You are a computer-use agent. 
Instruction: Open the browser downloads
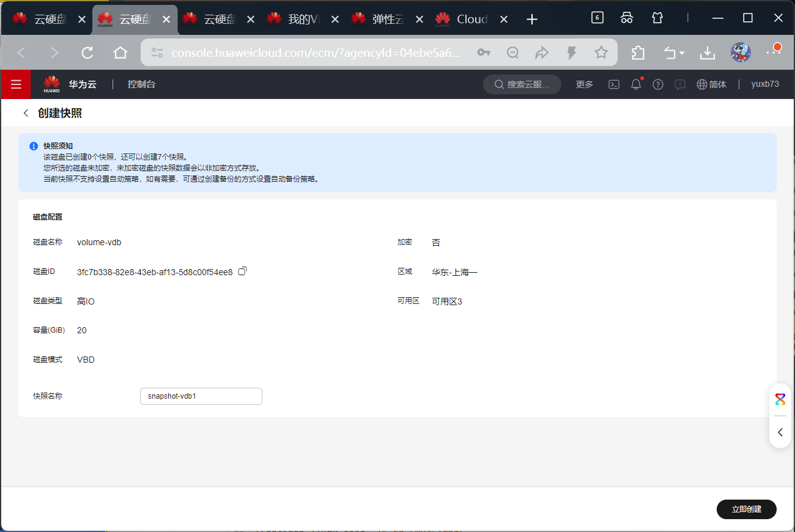708,53
